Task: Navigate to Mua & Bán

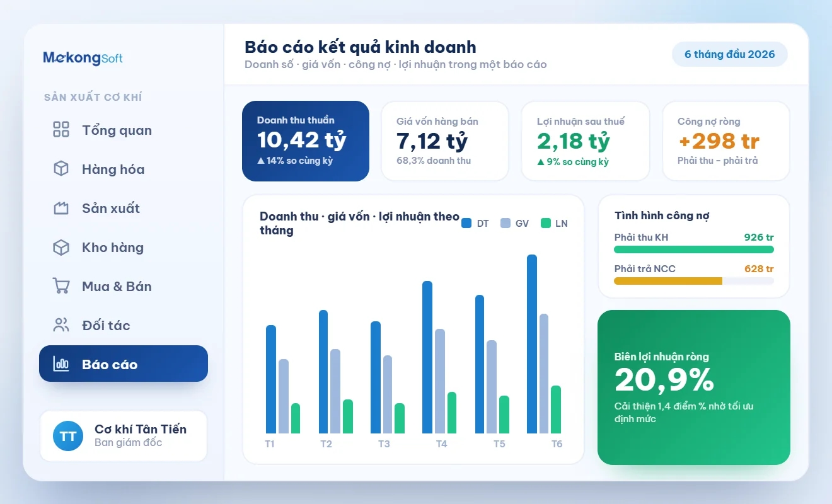Action: coord(124,287)
